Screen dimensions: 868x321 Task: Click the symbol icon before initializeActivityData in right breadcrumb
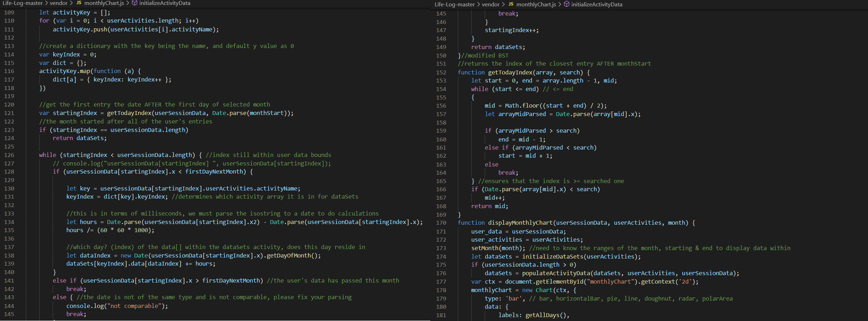click(566, 4)
